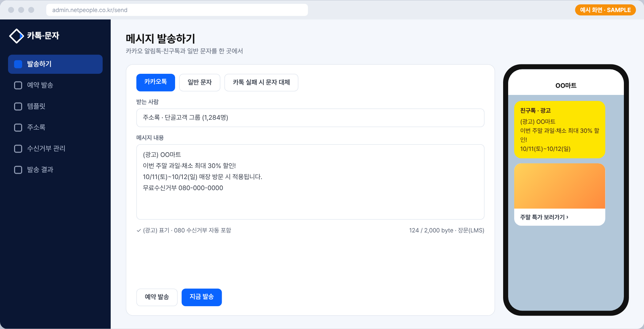Click the yellow 친구톡 · 광고 message bubble

[559, 130]
